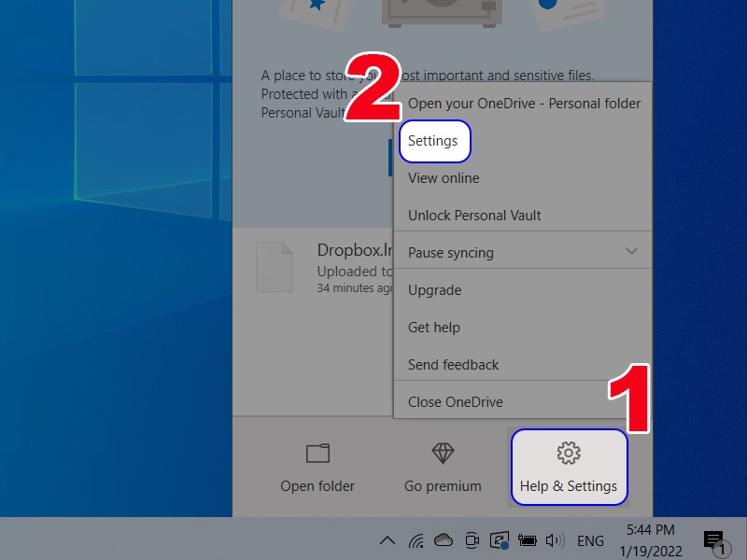This screenshot has height=560, width=747.
Task: Open the notification center icon
Action: click(x=716, y=543)
